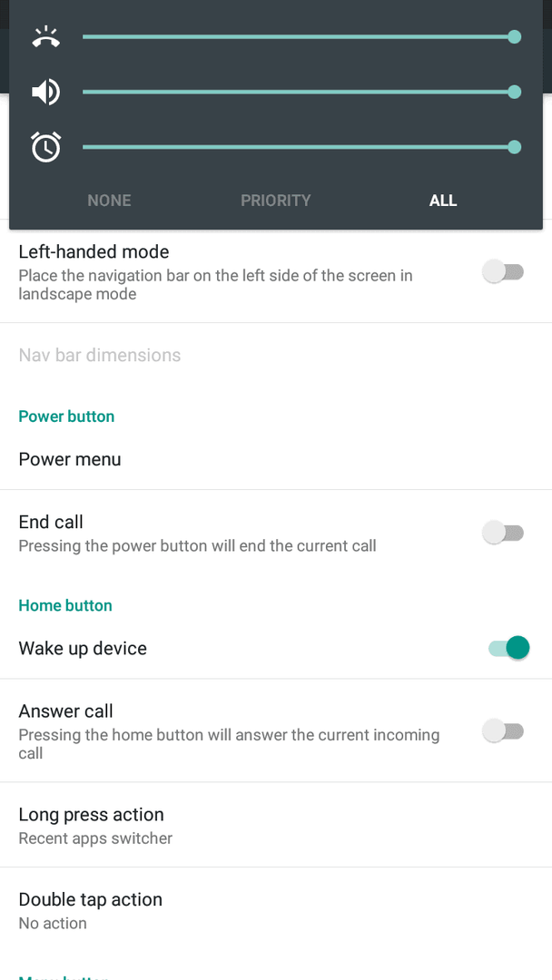The height and width of the screenshot is (980, 552).
Task: Tap the ringer volume phone icon
Action: pos(46,37)
